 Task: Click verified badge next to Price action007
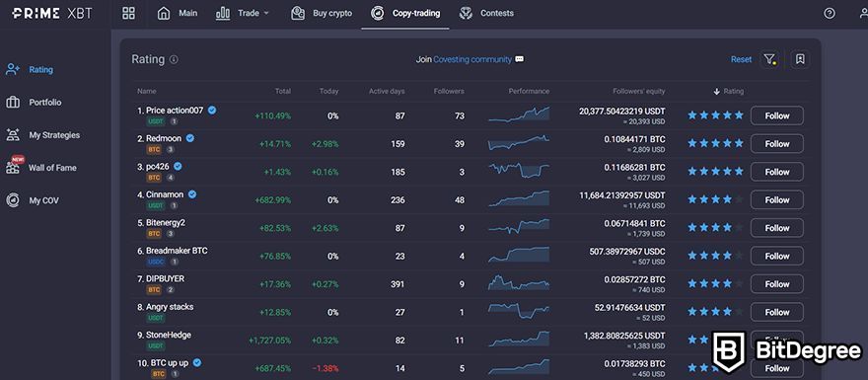click(212, 111)
